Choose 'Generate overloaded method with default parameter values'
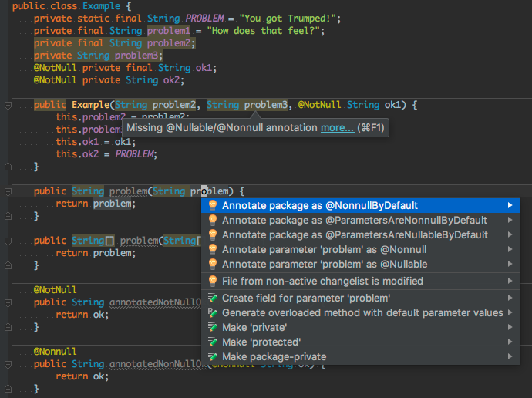Image resolution: width=532 pixels, height=398 pixels. [x=361, y=312]
